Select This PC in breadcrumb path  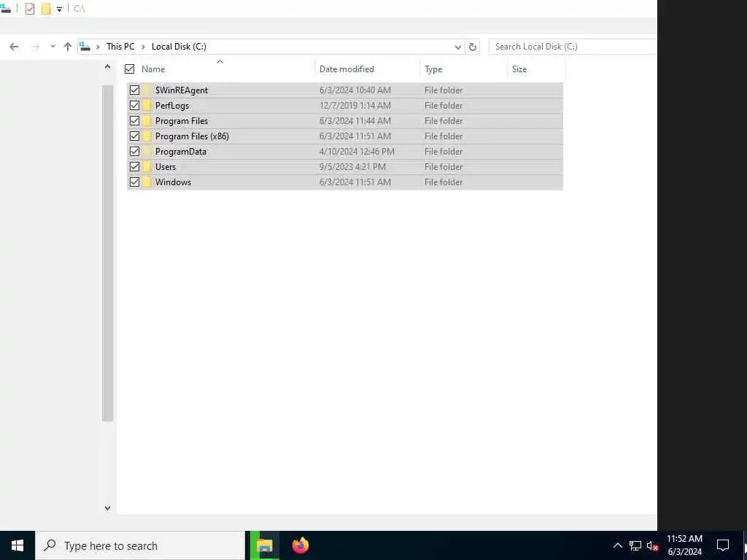(x=120, y=47)
